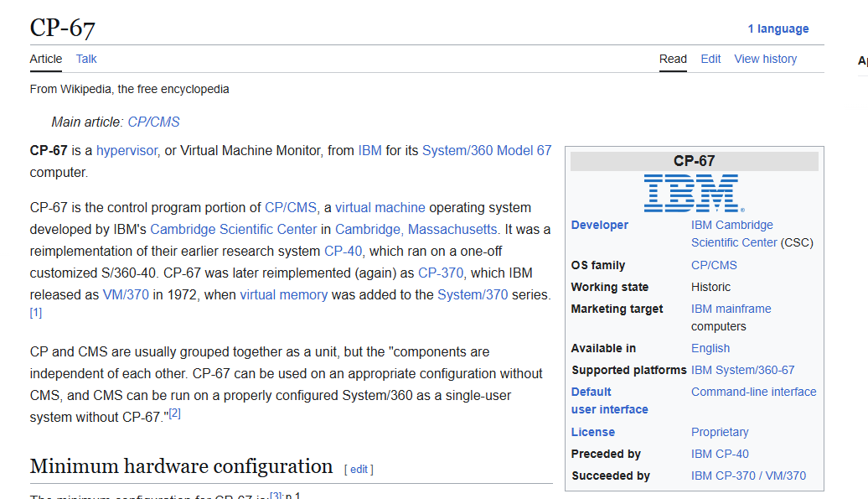Follow the Proprietary license link

point(720,432)
